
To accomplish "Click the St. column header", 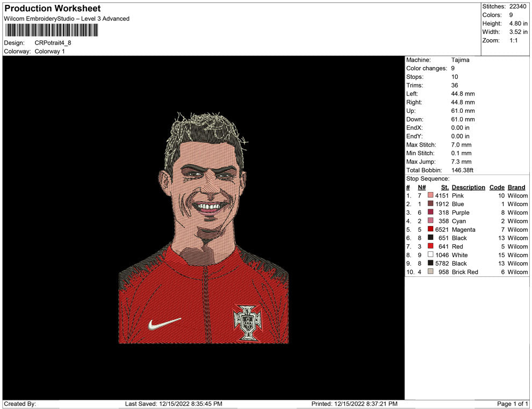I will point(445,187).
